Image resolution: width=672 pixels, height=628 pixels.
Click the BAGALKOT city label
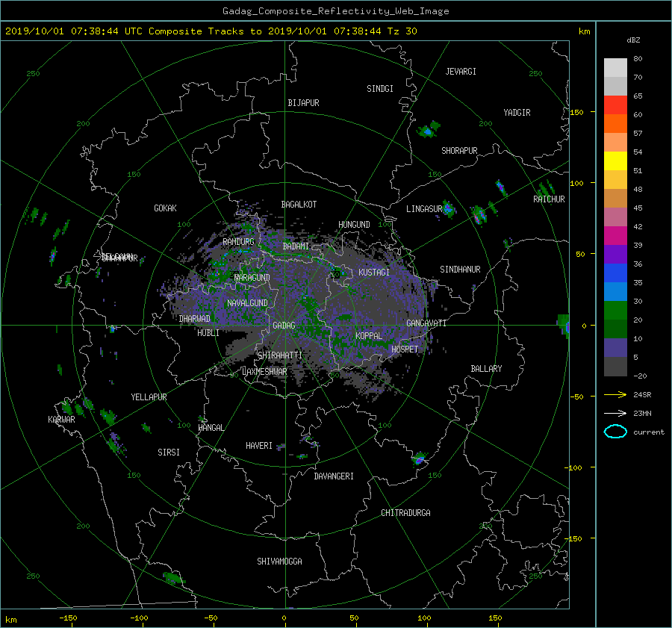(299, 205)
